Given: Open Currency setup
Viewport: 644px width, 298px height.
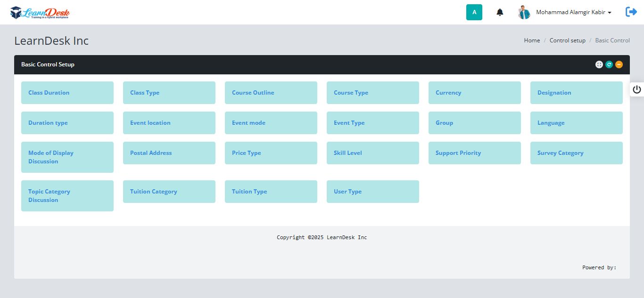Looking at the screenshot, I should [x=475, y=93].
